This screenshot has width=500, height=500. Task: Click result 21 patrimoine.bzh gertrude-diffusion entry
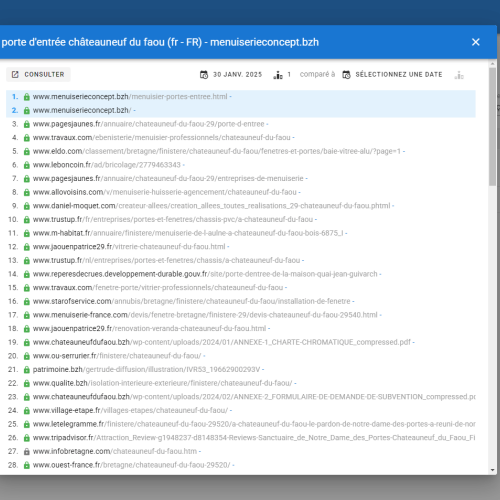(x=146, y=370)
